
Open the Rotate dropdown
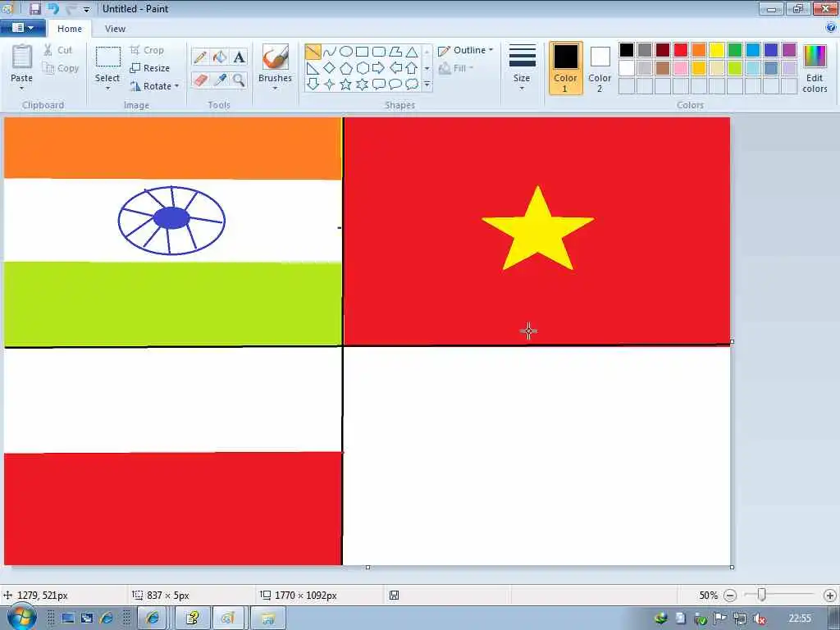coord(154,85)
